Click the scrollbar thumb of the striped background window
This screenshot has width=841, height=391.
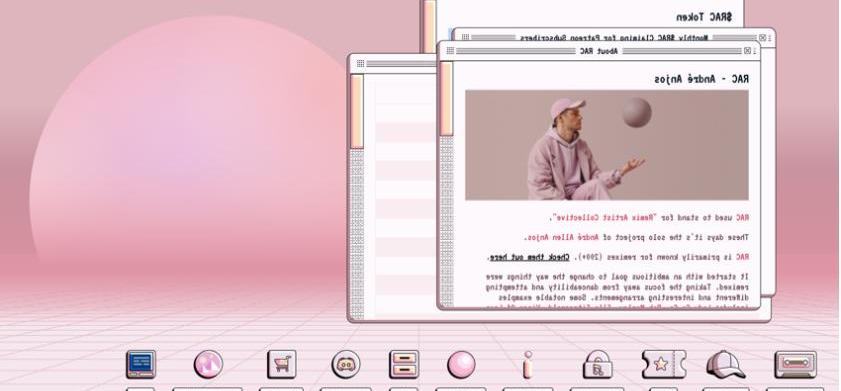pos(357,112)
